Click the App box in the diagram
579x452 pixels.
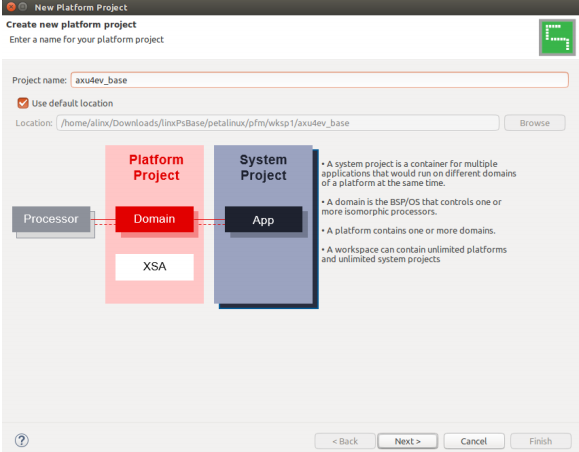tap(263, 220)
